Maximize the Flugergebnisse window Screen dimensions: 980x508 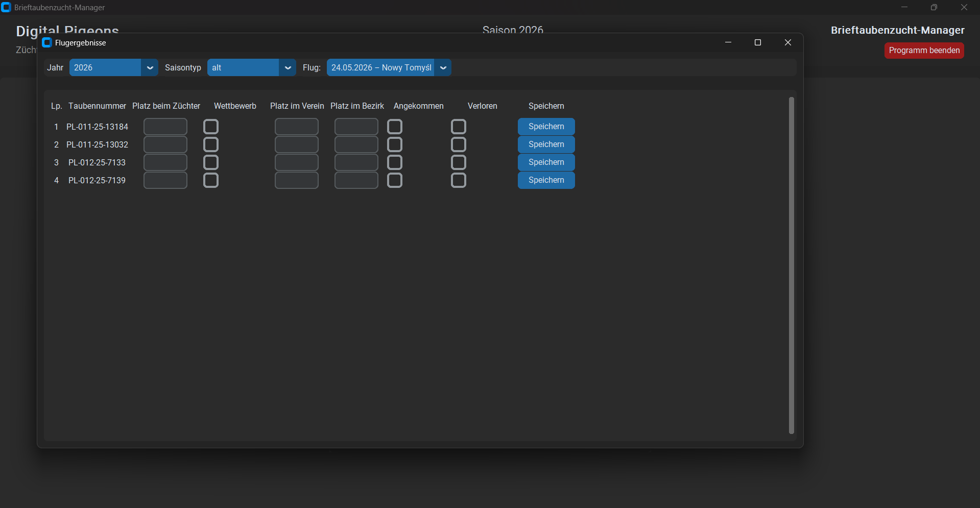point(758,42)
